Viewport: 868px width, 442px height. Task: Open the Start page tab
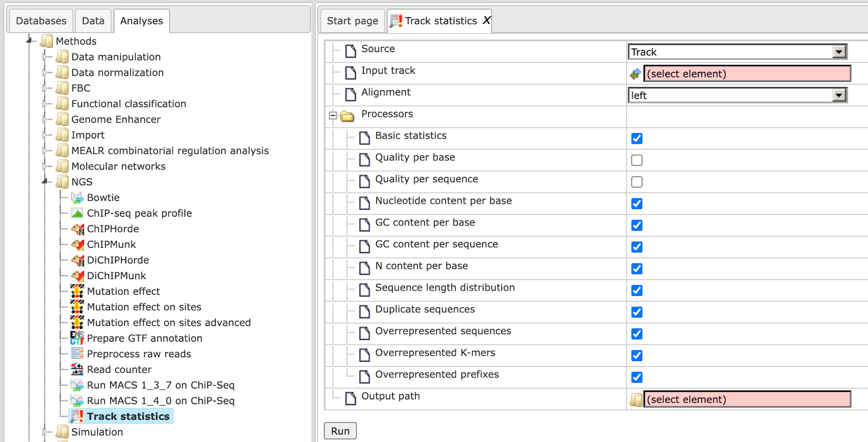click(353, 21)
